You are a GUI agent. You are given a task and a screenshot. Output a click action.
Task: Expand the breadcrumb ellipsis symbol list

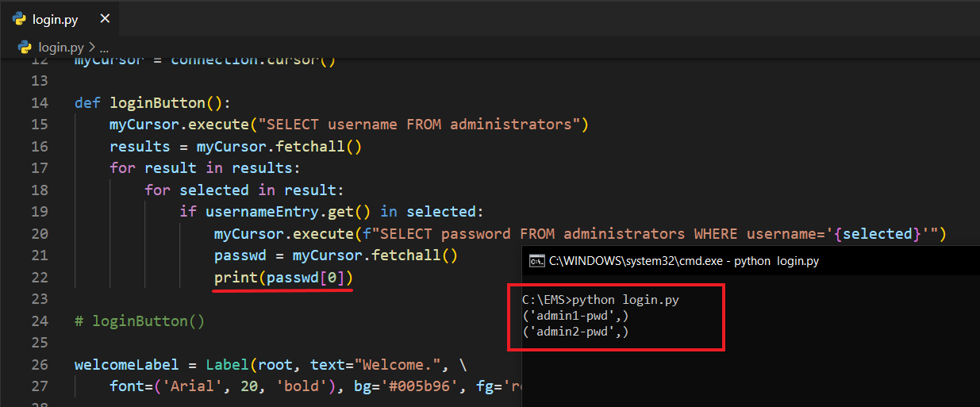pos(104,47)
